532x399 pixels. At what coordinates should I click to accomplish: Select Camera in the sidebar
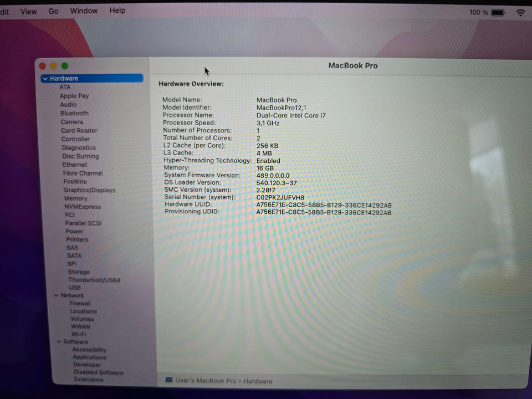tap(72, 122)
